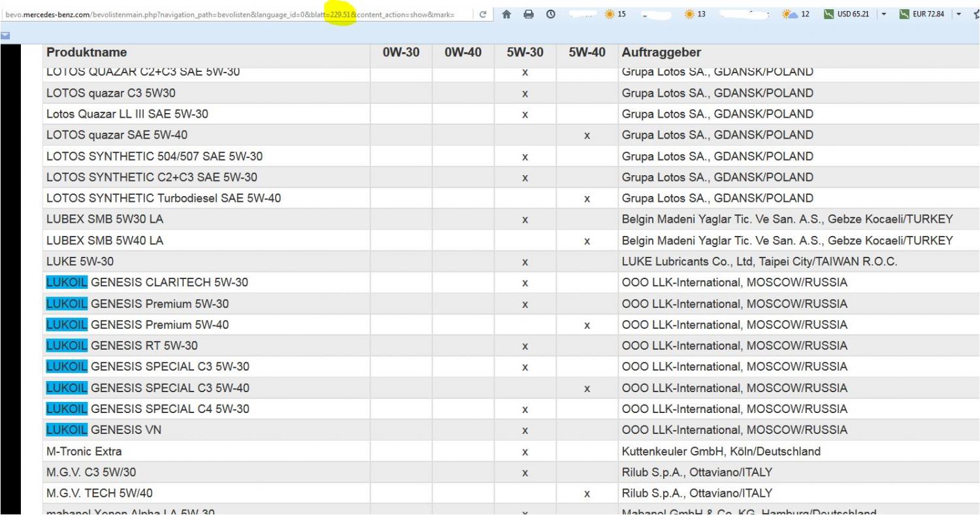This screenshot has width=980, height=515.
Task: Click the 5W-40 x mark in LUBEX SMB 5W40 LA row
Action: pyautogui.click(x=587, y=241)
